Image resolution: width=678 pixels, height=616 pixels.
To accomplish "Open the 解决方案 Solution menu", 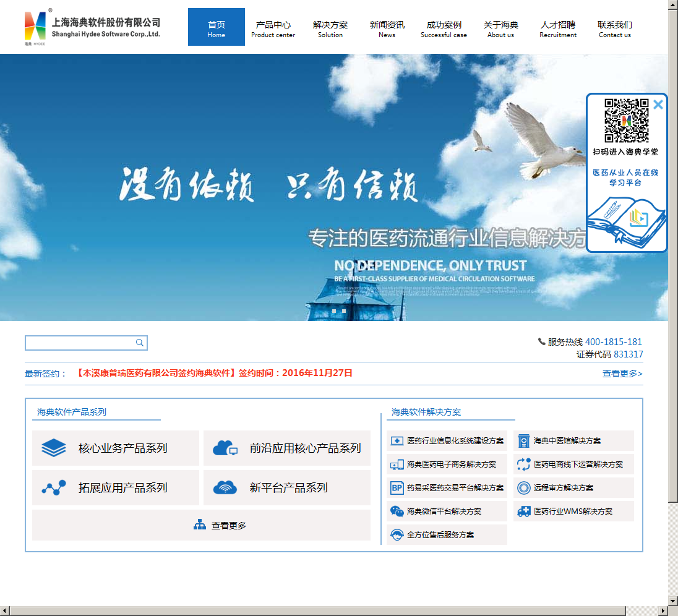I will (x=330, y=29).
